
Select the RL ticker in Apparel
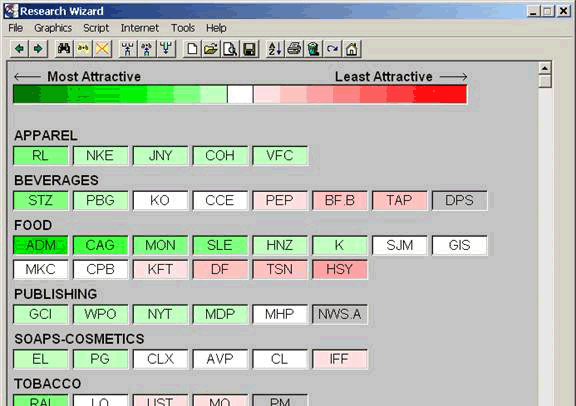point(40,156)
